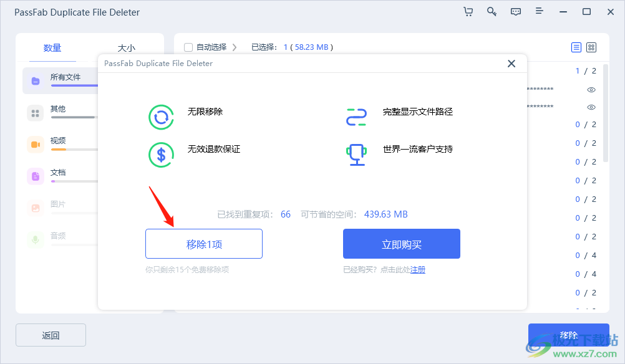Viewport: 625px width, 364px height.
Task: Toggle the second eye icon below 1 / 2
Action: click(591, 107)
